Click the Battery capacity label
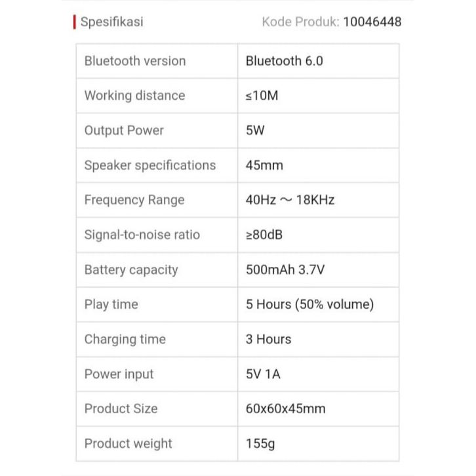 (131, 269)
